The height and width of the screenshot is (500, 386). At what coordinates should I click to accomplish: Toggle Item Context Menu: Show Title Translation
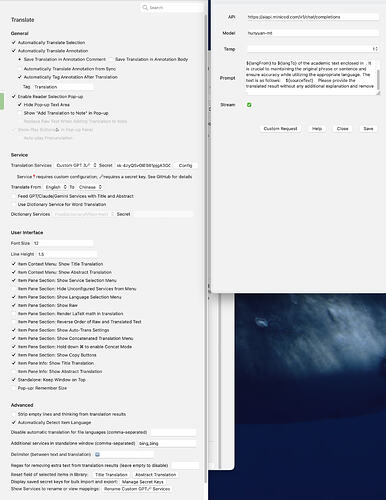[x=14, y=264]
